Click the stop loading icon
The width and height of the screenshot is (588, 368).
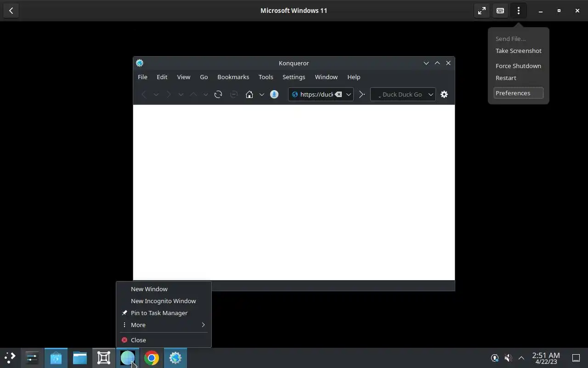click(234, 94)
